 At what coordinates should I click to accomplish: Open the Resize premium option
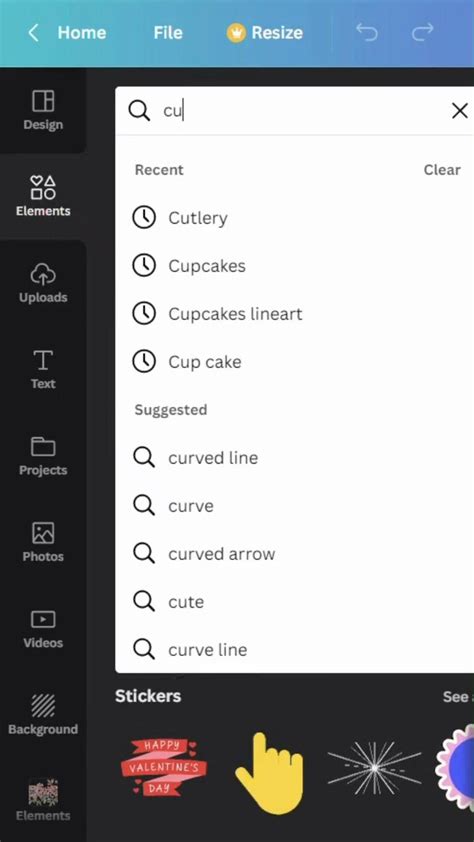[x=265, y=33]
